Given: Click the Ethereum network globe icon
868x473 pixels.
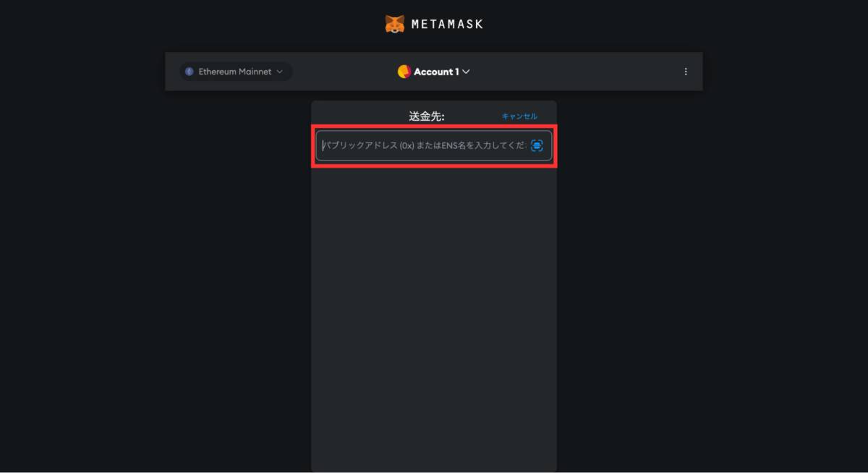Looking at the screenshot, I should 190,72.
